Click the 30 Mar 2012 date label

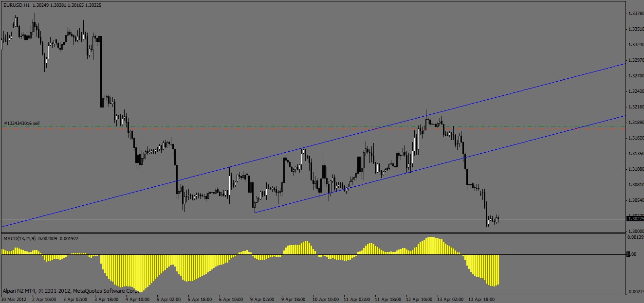click(x=14, y=299)
